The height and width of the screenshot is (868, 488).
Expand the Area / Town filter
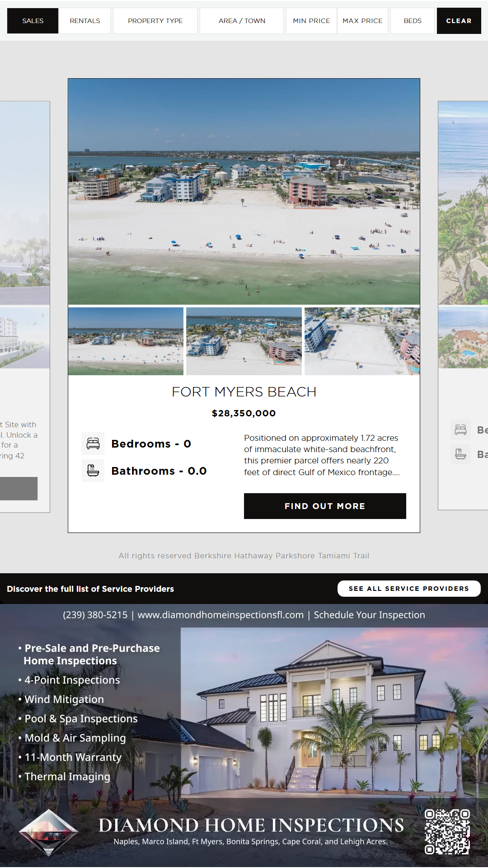[242, 21]
